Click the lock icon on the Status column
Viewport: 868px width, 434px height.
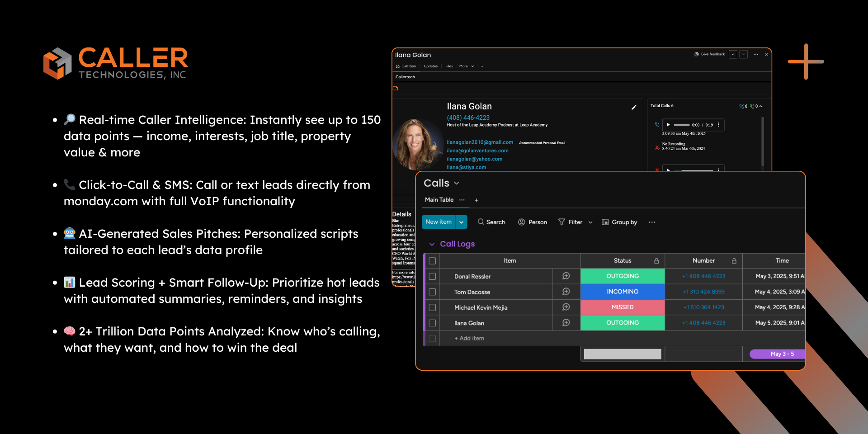pos(656,261)
